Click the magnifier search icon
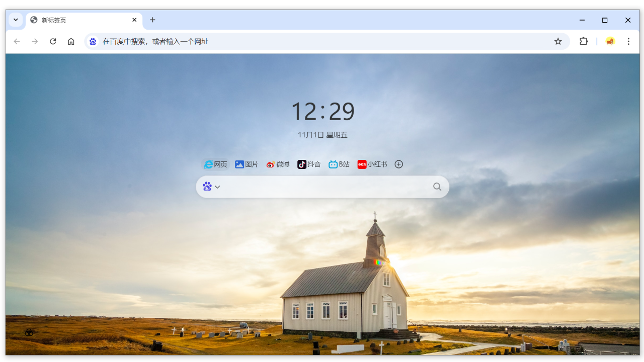Image resolution: width=644 pixels, height=362 pixels. click(437, 187)
